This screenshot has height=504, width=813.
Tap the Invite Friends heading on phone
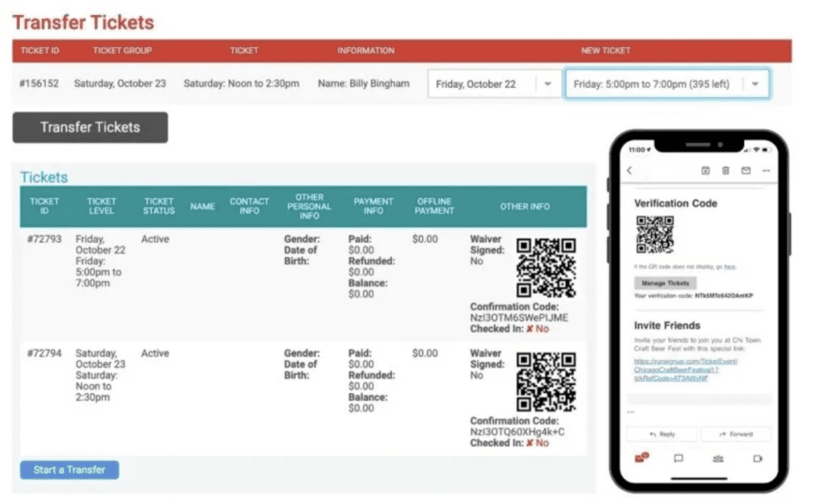(667, 325)
